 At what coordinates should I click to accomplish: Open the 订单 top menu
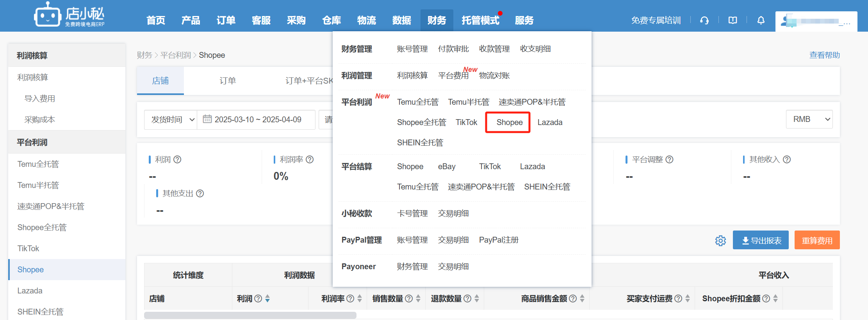[226, 20]
